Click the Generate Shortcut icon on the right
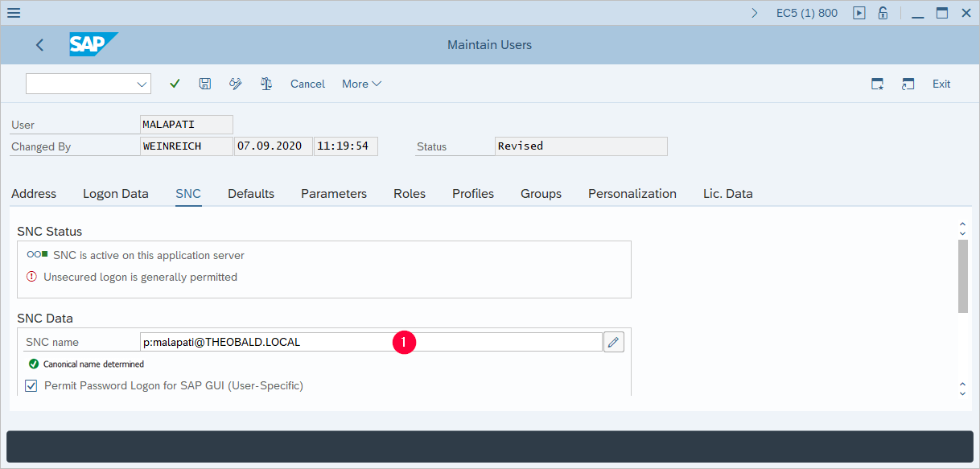The height and width of the screenshot is (469, 980). (877, 84)
